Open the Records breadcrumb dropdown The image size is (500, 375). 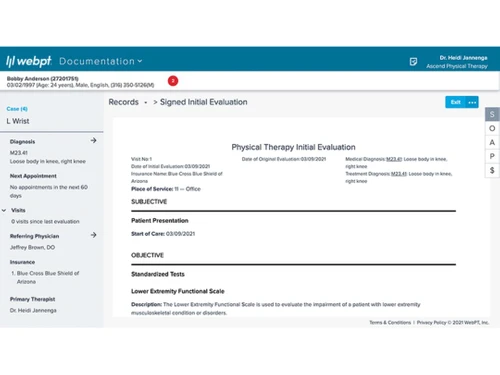point(146,103)
